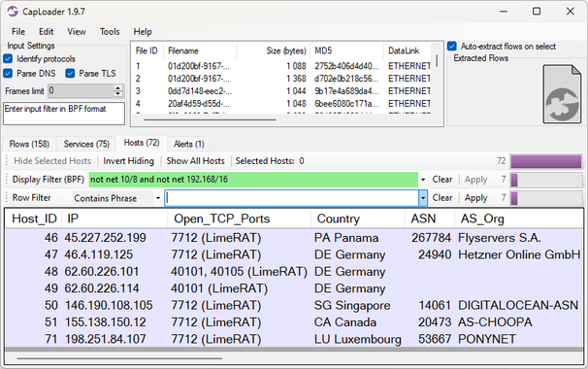Sort hosts by AS_Org column header
Image resolution: width=588 pixels, height=369 pixels.
point(519,218)
